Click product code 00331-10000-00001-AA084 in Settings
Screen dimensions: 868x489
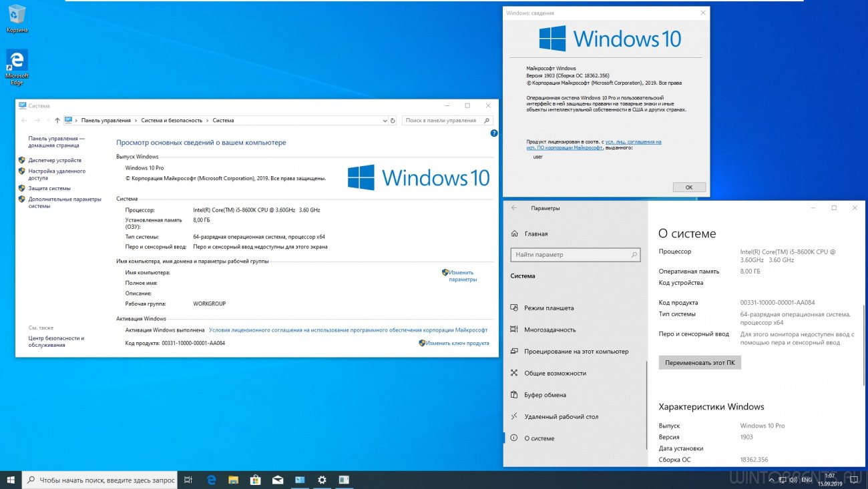pyautogui.click(x=777, y=303)
